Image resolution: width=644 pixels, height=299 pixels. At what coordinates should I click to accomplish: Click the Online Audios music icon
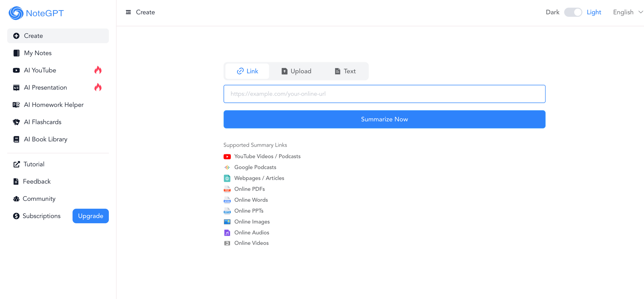[x=227, y=233]
